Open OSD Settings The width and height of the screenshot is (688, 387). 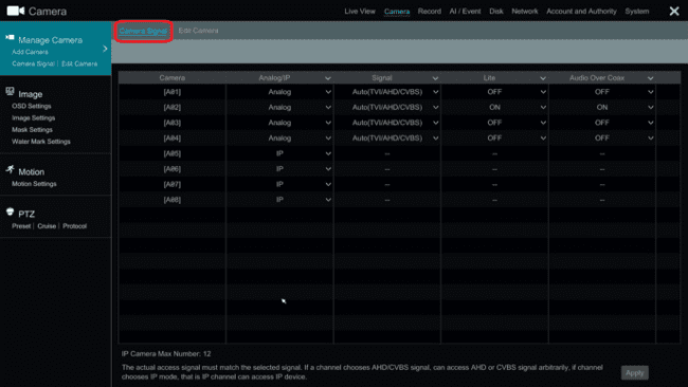click(32, 106)
